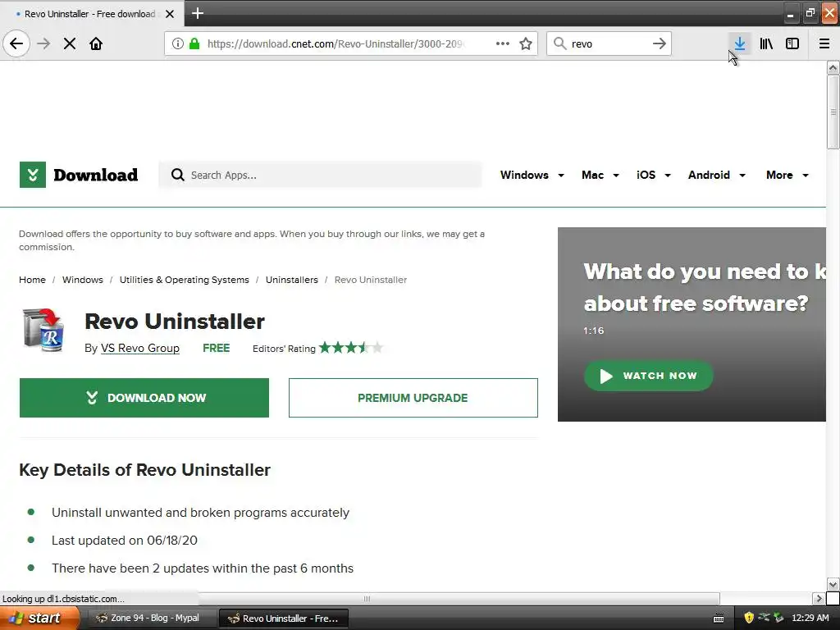Open the Windows Start menu
The width and height of the screenshot is (840, 630).
(39, 618)
